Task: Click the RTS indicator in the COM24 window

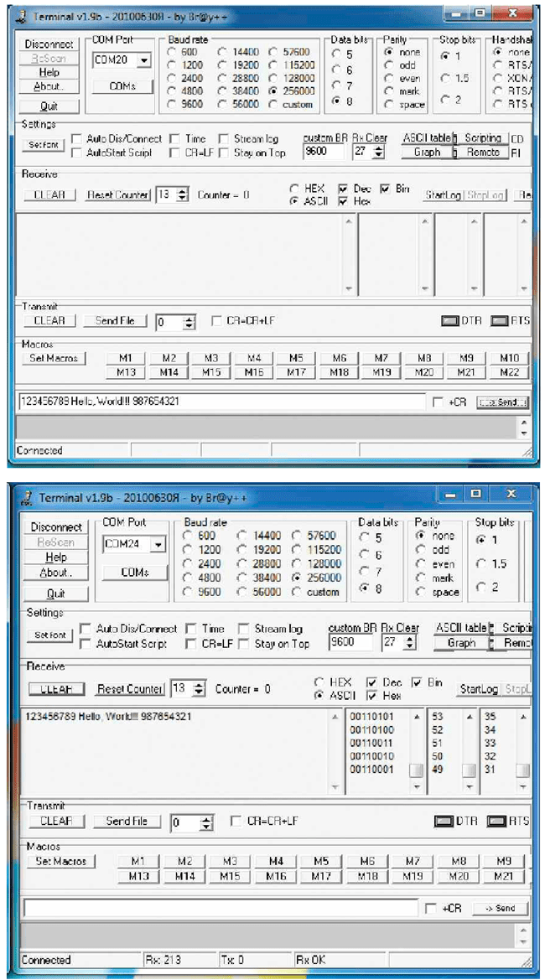Action: 496,822
